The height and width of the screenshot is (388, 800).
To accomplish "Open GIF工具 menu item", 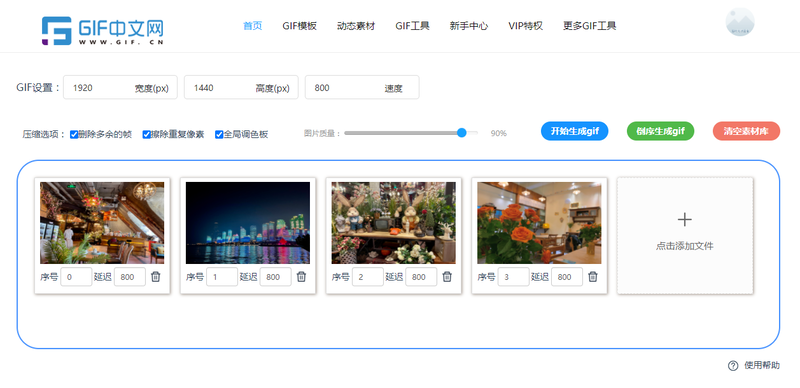I will (412, 26).
